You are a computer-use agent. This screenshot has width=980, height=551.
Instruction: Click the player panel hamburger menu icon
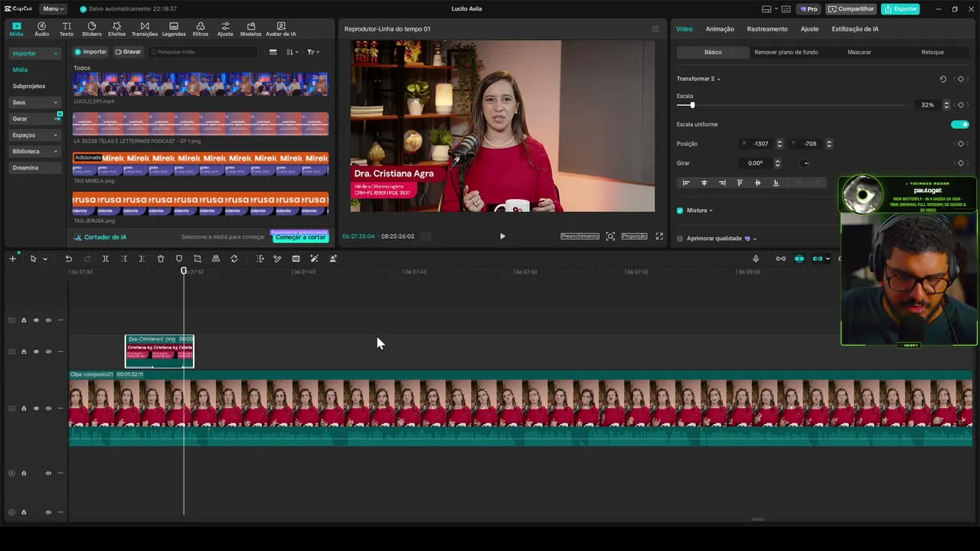(x=655, y=29)
